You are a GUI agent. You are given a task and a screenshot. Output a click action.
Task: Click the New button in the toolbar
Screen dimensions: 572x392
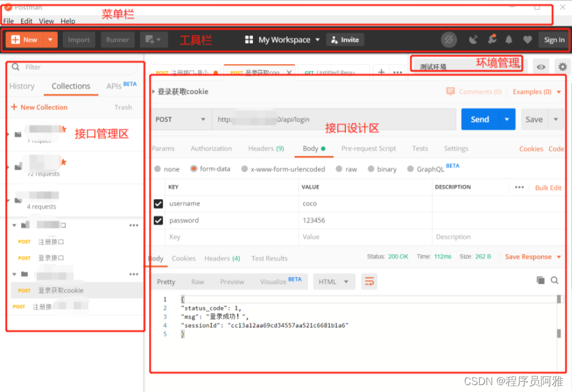click(x=24, y=40)
